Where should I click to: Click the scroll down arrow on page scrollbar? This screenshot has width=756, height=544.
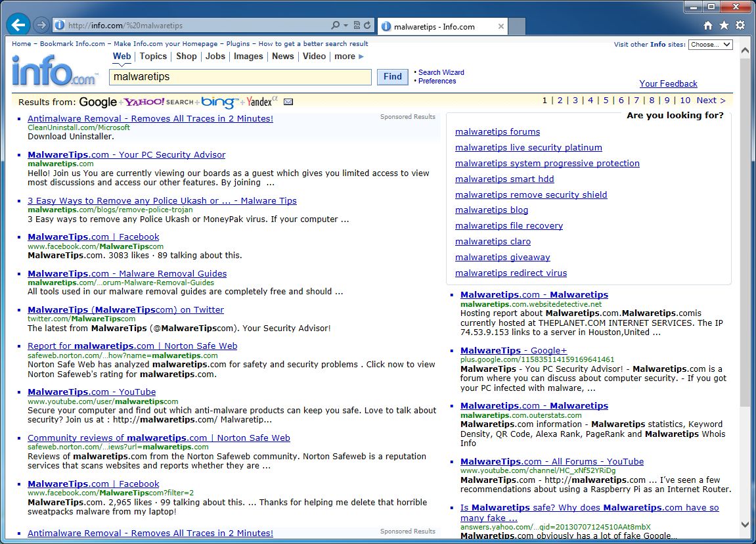pos(745,524)
